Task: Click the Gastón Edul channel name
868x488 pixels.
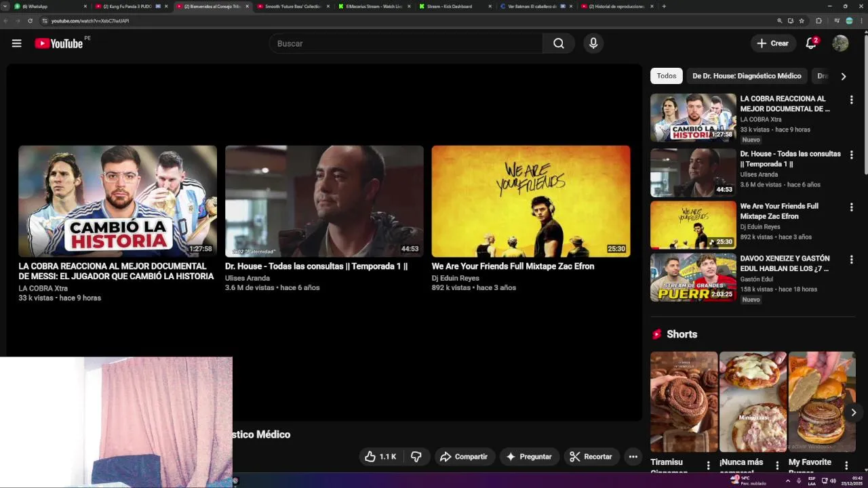Action: [x=757, y=279]
